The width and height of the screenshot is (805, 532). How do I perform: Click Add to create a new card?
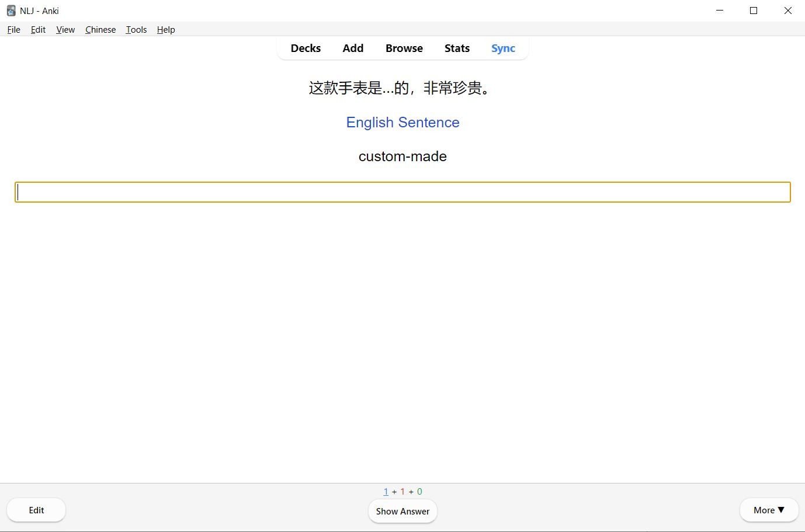click(353, 48)
